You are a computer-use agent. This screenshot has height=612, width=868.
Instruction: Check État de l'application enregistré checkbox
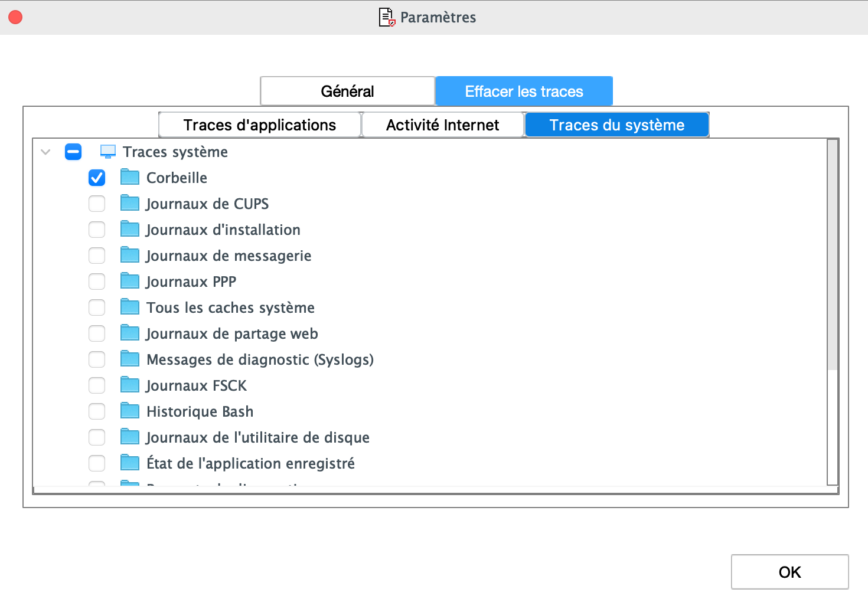point(97,463)
